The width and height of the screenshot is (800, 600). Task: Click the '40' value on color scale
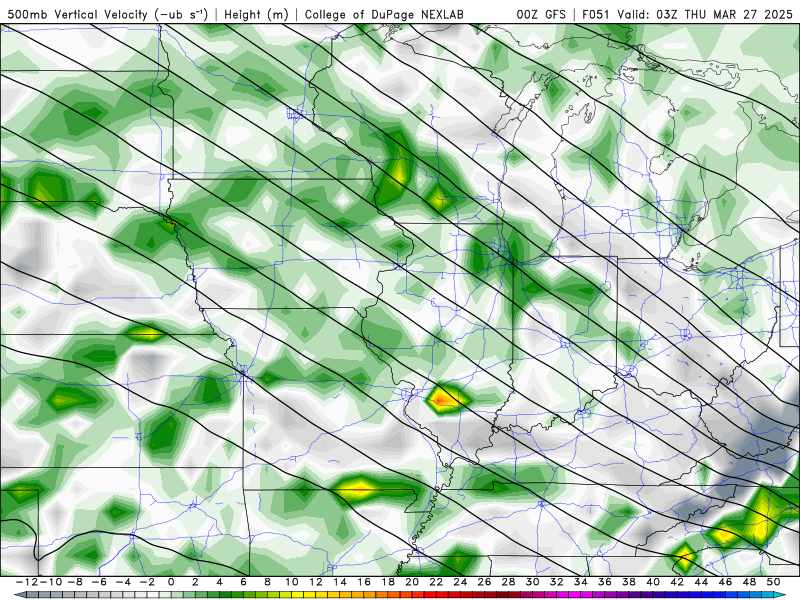[x=653, y=582]
